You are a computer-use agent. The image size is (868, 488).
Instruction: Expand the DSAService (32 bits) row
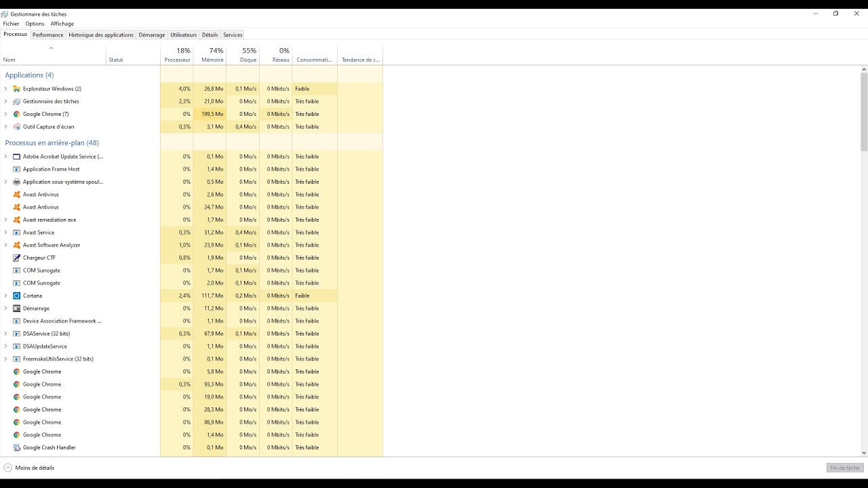(6, 333)
